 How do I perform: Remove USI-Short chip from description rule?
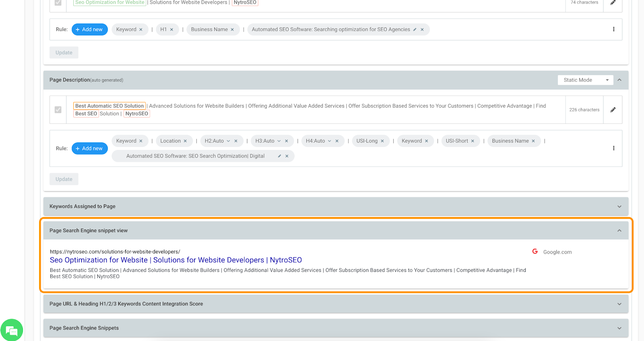coord(473,141)
